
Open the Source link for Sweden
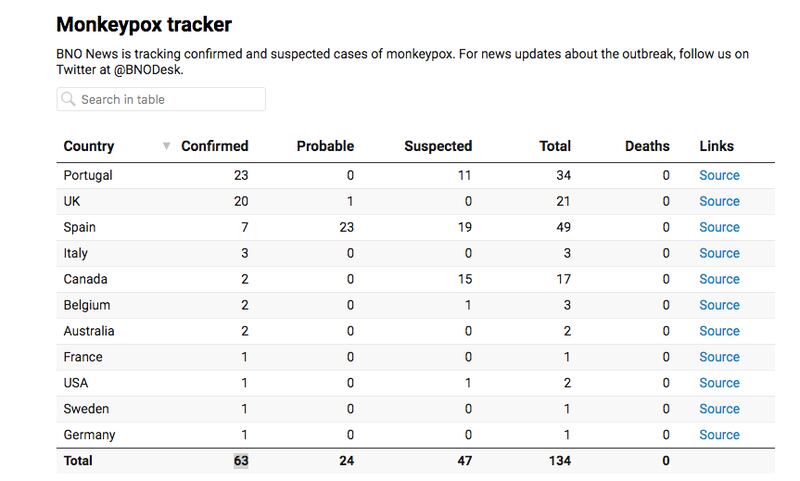coord(719,409)
